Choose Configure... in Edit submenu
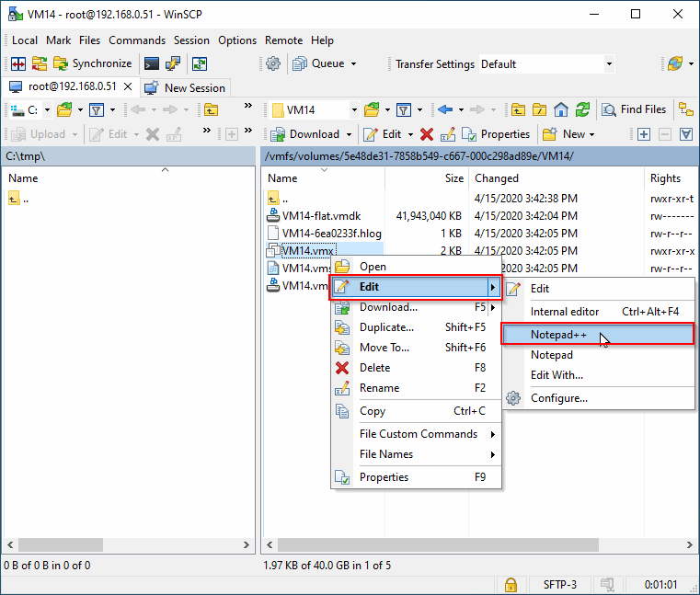Image resolution: width=700 pixels, height=595 pixels. coord(598,398)
